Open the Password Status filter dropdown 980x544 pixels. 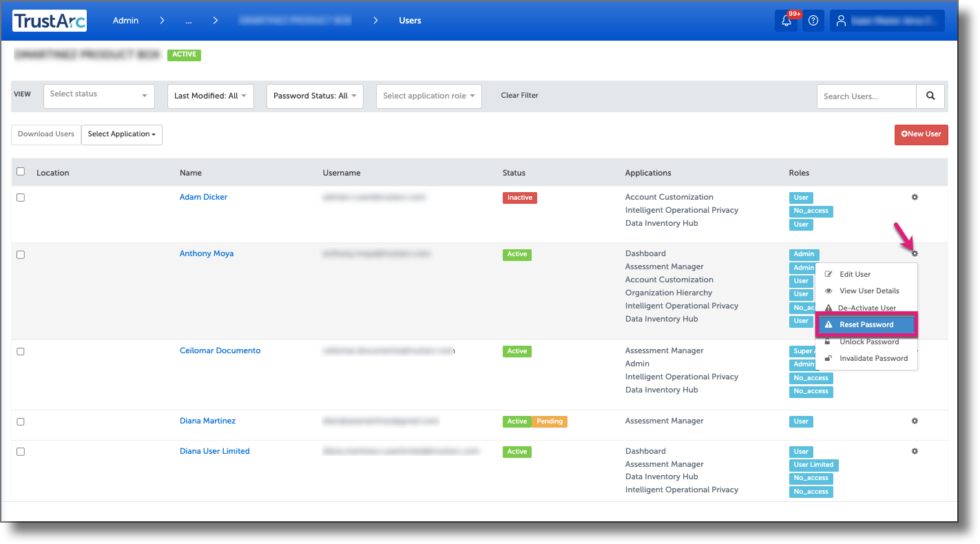[x=315, y=96]
